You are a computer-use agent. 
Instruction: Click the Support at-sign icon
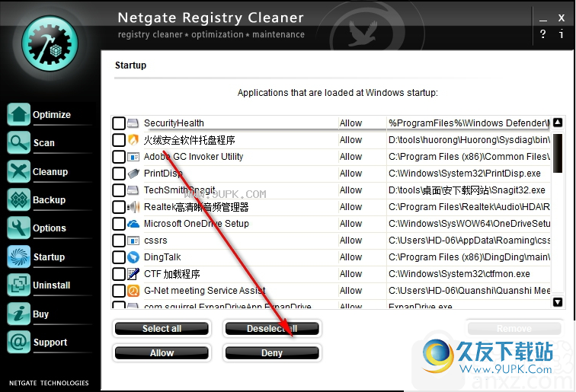click(x=18, y=342)
